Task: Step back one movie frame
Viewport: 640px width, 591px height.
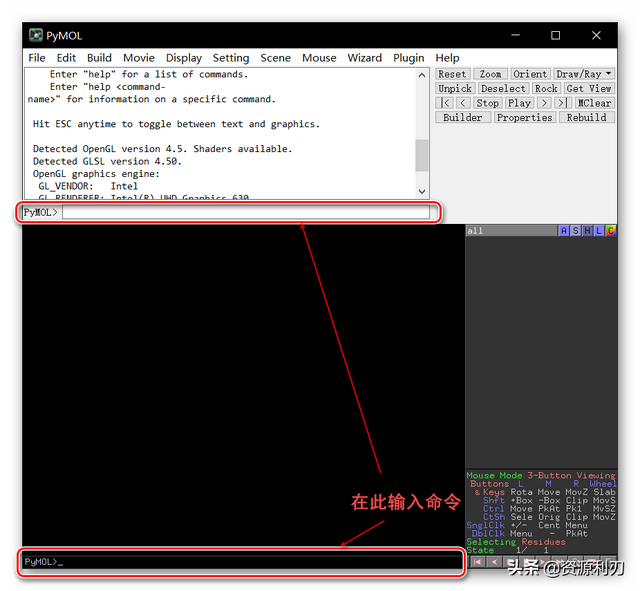Action: 463,103
